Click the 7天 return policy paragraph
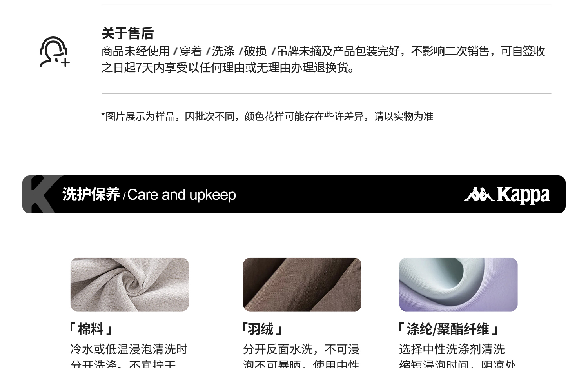588x368 pixels. (323, 59)
